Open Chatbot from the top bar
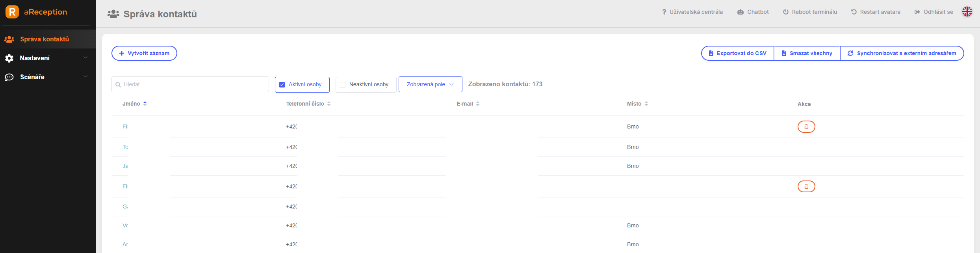Screen dimensions: 980x253 click(753, 12)
